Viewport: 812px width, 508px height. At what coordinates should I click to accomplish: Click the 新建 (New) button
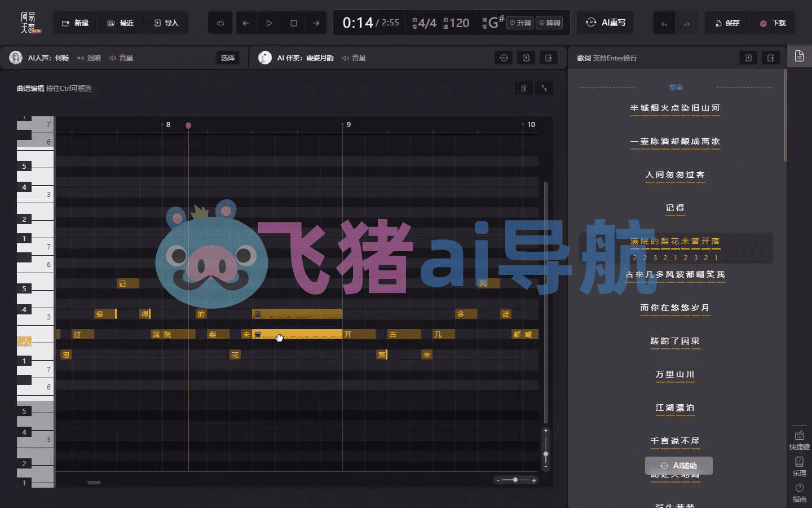click(75, 23)
